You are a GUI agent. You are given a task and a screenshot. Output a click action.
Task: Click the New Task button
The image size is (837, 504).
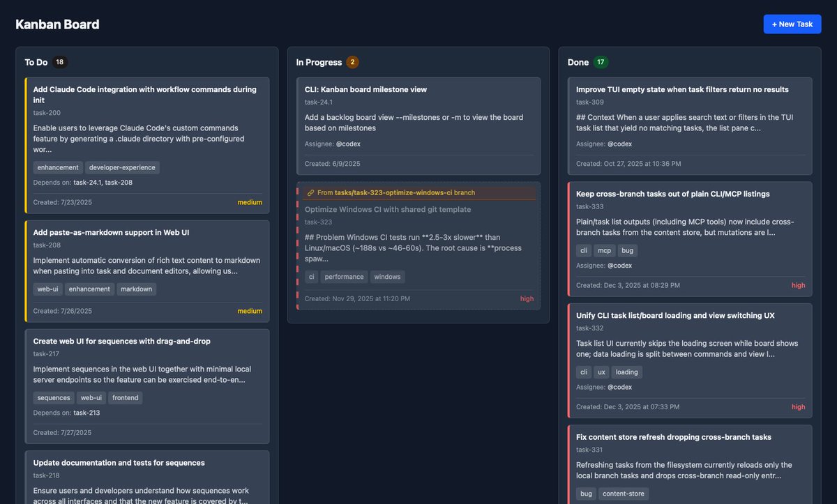click(792, 24)
